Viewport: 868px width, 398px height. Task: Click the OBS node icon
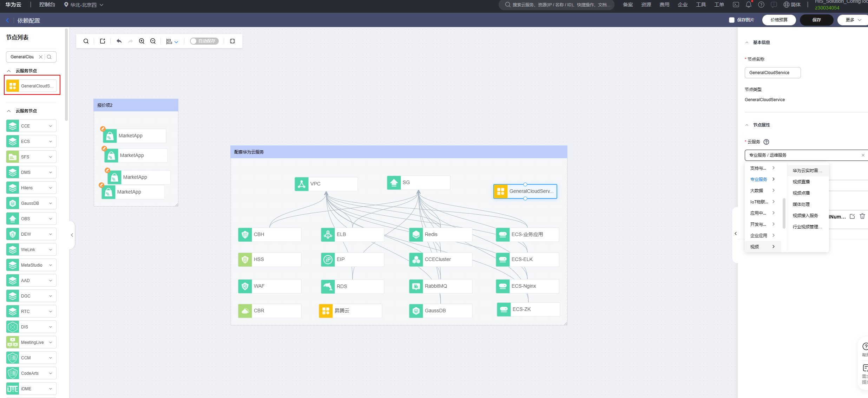tap(13, 219)
